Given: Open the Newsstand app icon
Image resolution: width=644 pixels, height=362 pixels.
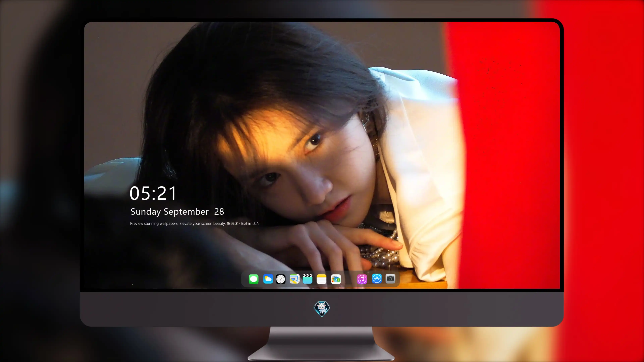Looking at the screenshot, I should coord(336,279).
